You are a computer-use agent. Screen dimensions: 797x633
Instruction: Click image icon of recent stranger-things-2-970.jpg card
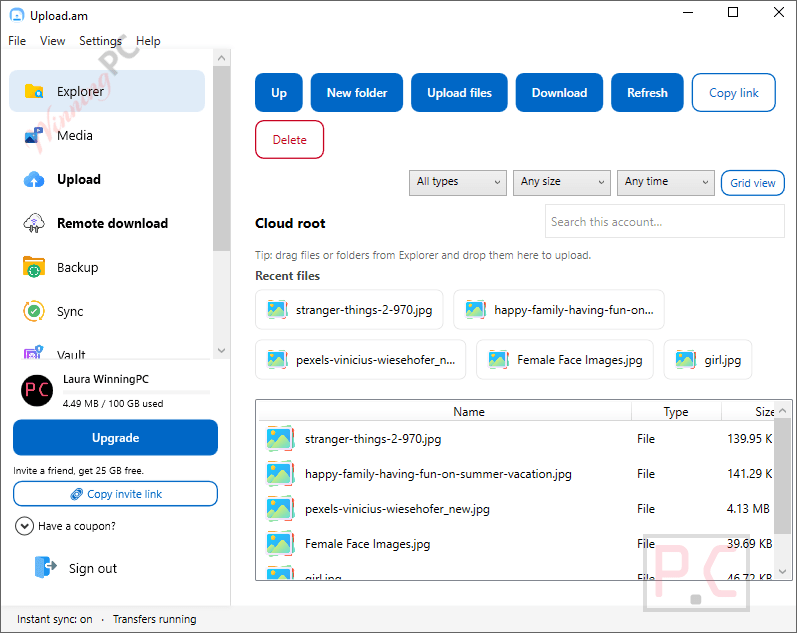pyautogui.click(x=278, y=310)
